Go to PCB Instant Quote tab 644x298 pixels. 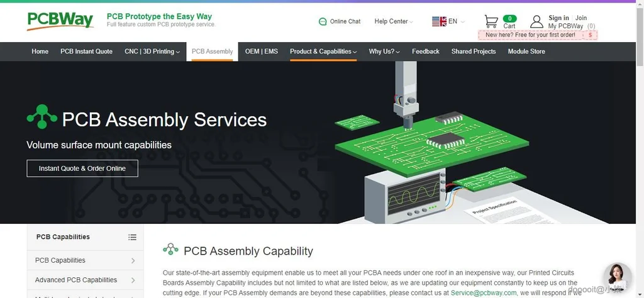(x=87, y=52)
